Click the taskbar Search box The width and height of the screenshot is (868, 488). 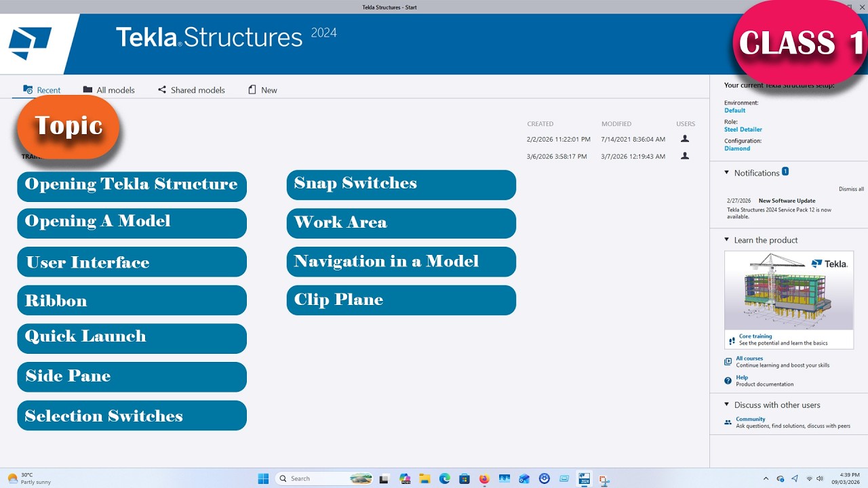click(325, 479)
